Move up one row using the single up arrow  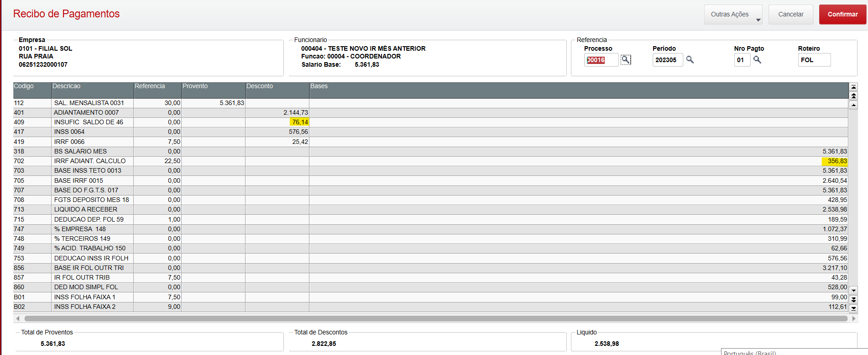click(x=853, y=105)
